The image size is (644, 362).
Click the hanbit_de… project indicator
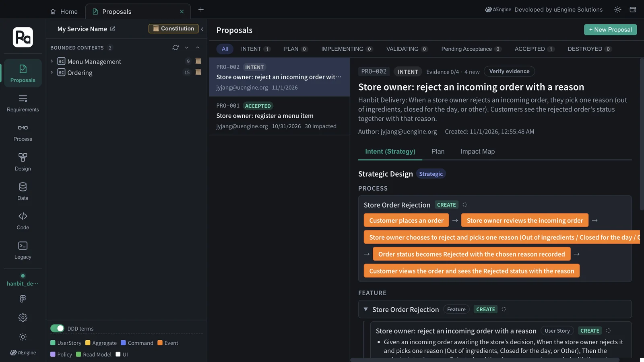point(23,280)
